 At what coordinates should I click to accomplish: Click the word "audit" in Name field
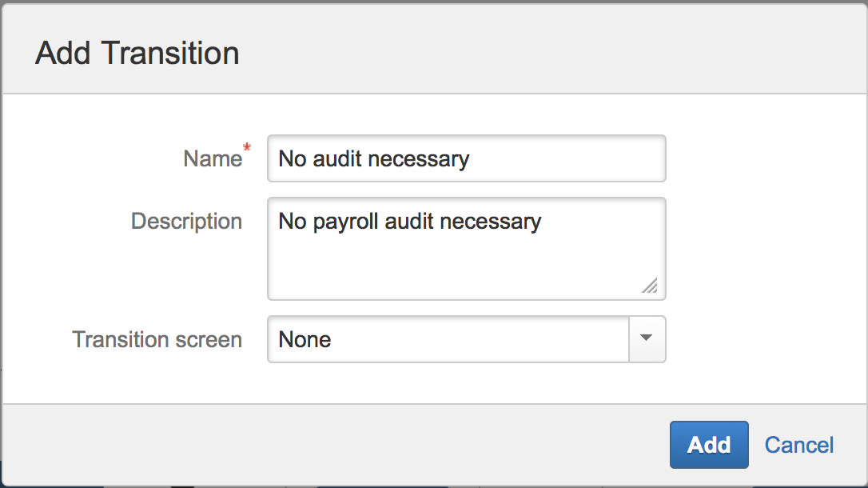point(336,158)
